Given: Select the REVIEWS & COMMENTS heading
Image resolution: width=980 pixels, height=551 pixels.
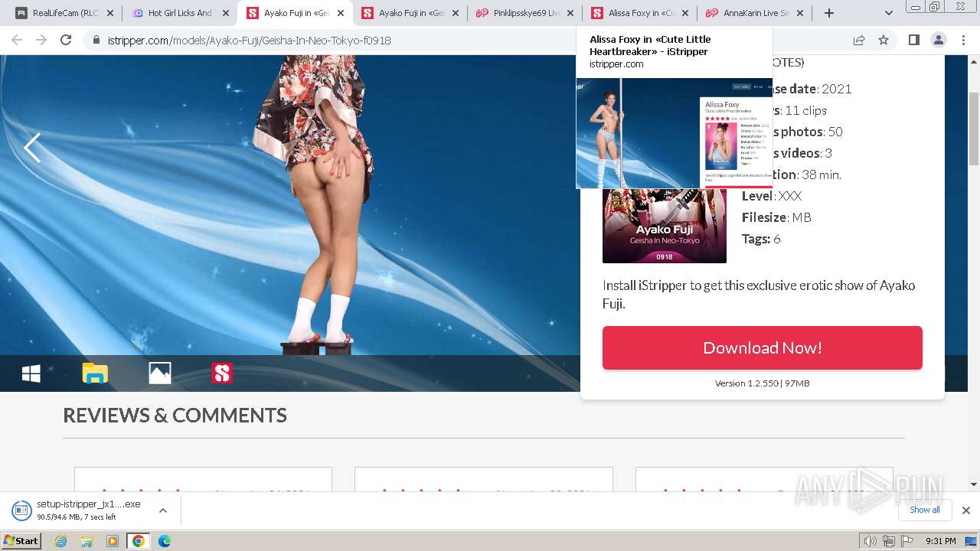Looking at the screenshot, I should pos(175,415).
